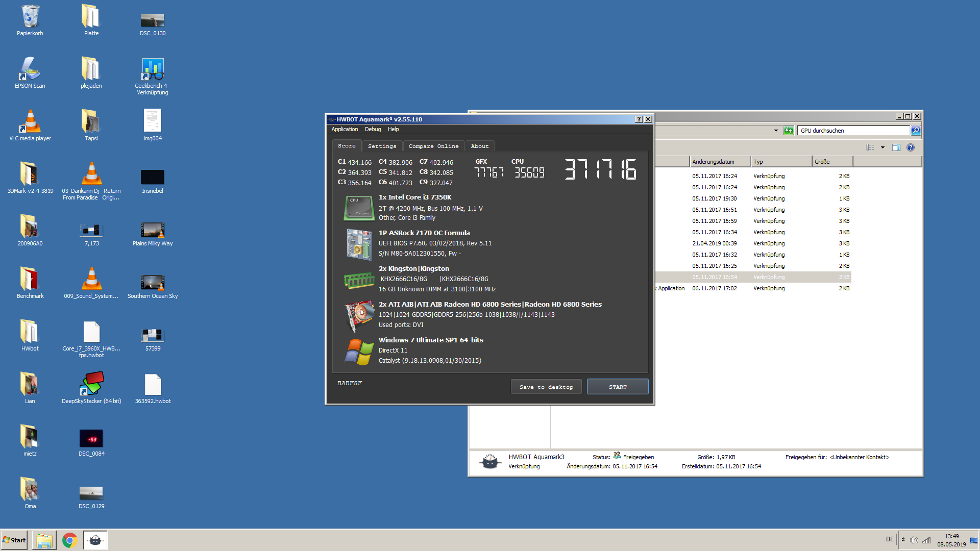Image resolution: width=980 pixels, height=551 pixels.
Task: Open Google Chrome from the taskbar
Action: tap(69, 540)
